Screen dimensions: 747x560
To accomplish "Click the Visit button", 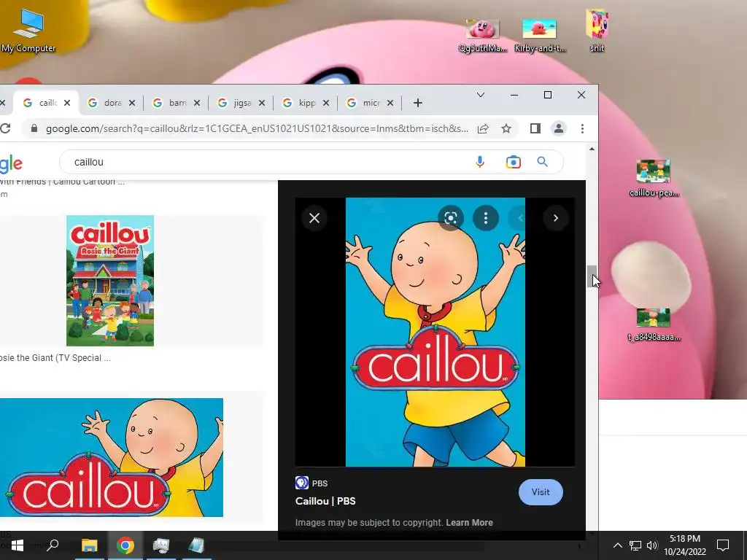I will coord(541,492).
